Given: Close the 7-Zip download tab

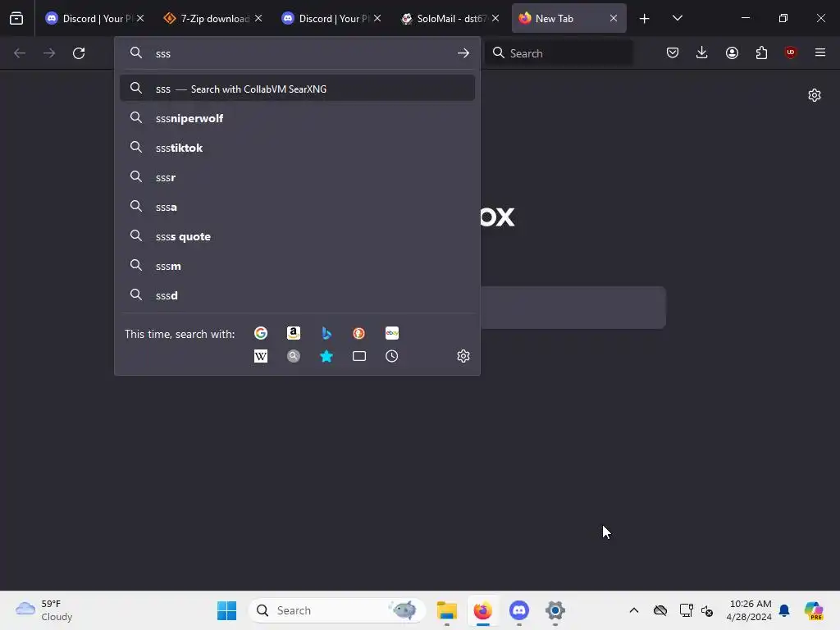Looking at the screenshot, I should point(258,18).
